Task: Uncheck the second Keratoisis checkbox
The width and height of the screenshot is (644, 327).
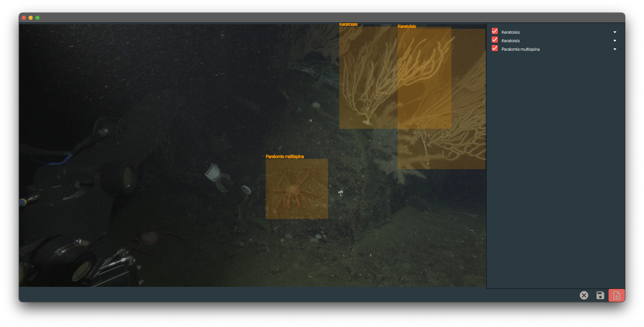Action: (495, 40)
